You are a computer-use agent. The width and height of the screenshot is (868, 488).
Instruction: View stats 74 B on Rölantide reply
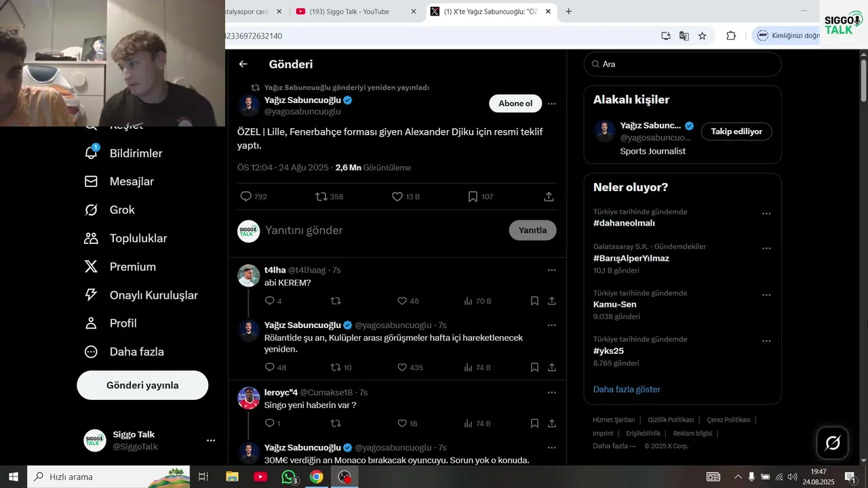tap(477, 367)
